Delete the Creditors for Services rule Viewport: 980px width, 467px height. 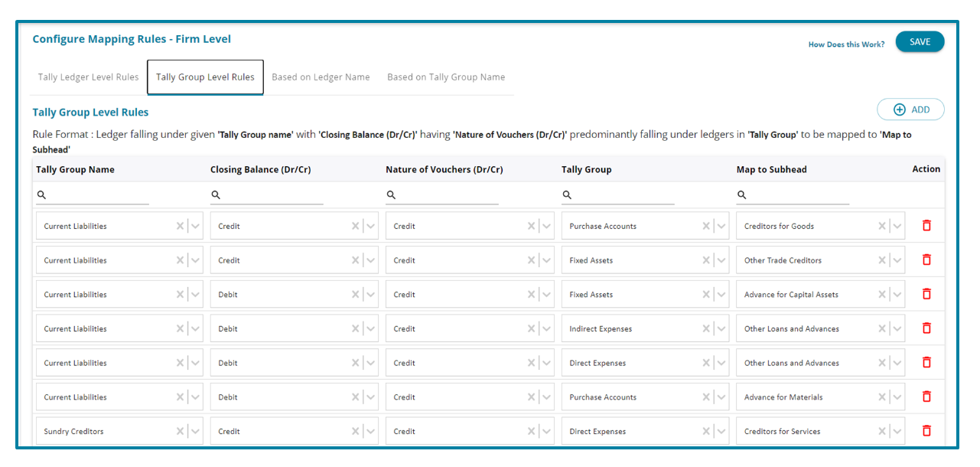tap(926, 431)
